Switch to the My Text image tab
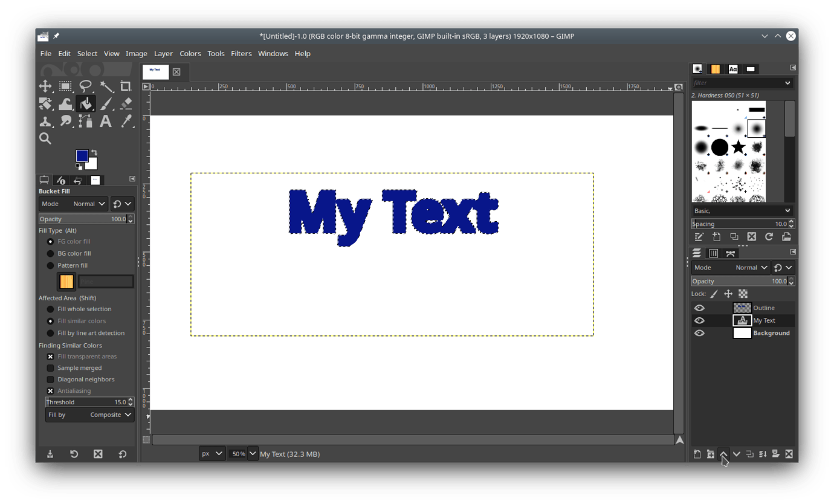834x504 pixels. [155, 71]
